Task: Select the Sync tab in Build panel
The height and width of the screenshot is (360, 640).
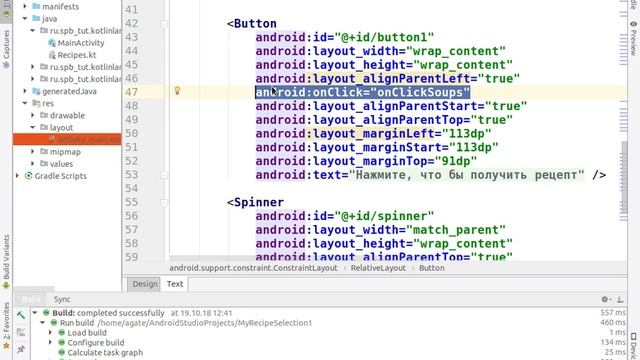Action: coord(62,299)
